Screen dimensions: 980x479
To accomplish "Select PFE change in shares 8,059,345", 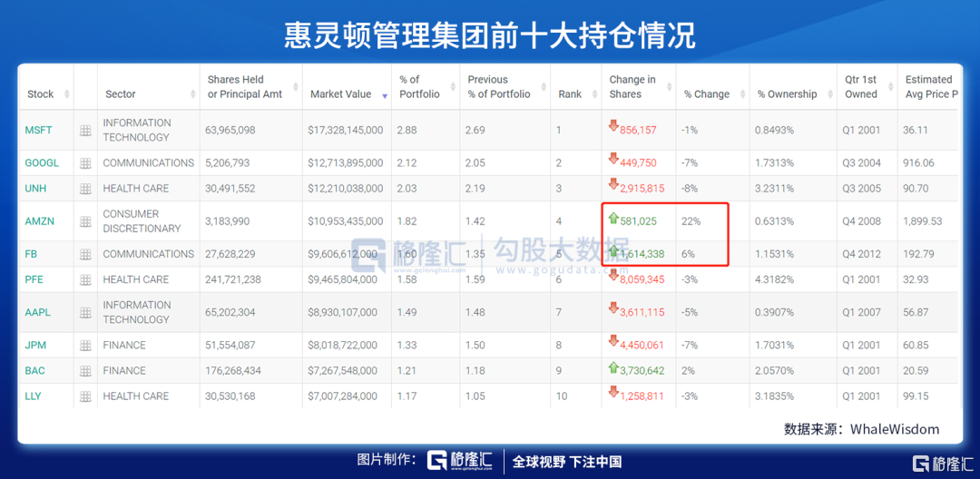I will (642, 279).
